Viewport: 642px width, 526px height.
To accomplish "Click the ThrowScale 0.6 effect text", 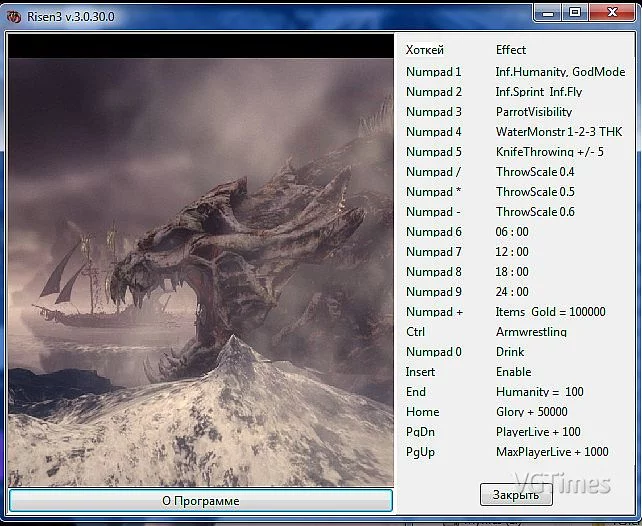I will tap(535, 212).
